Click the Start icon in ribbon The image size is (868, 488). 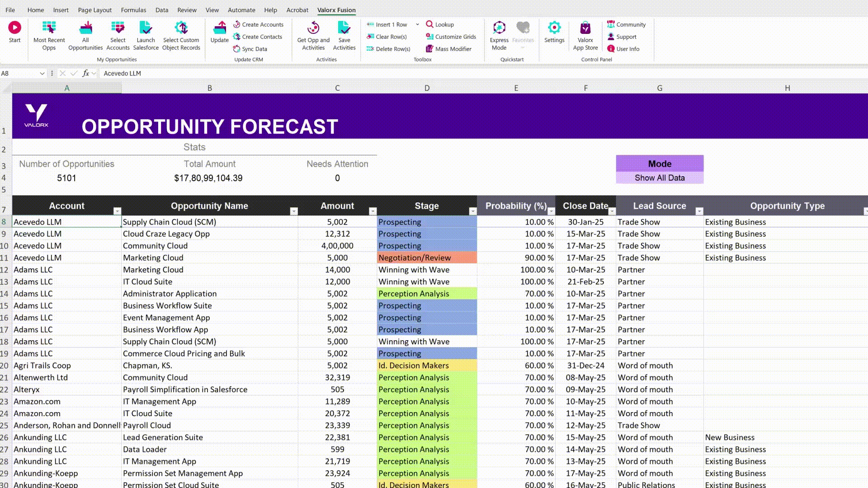14,28
